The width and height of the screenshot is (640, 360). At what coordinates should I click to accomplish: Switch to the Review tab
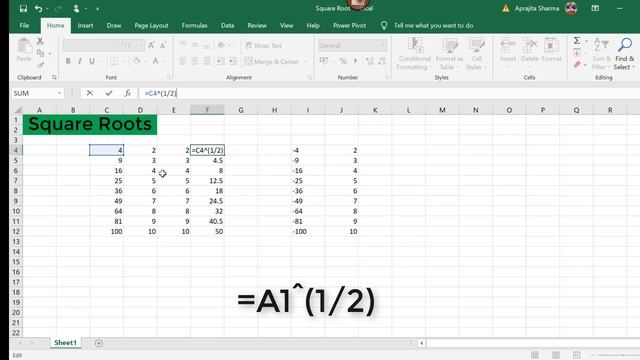tap(257, 25)
